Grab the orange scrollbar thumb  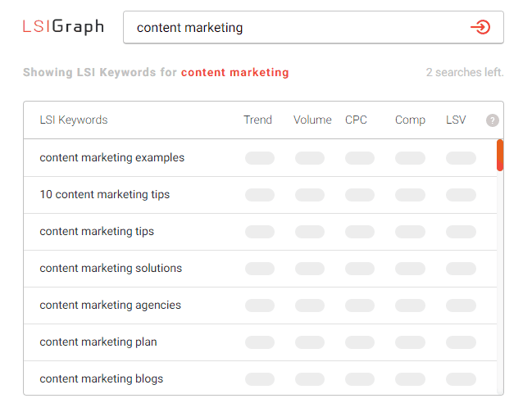pyautogui.click(x=500, y=155)
